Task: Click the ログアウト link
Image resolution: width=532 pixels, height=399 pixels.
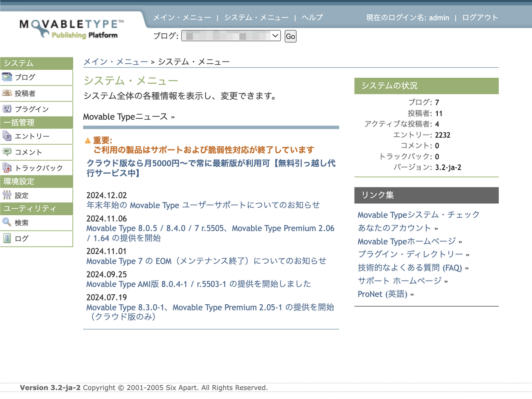Action: (x=480, y=17)
